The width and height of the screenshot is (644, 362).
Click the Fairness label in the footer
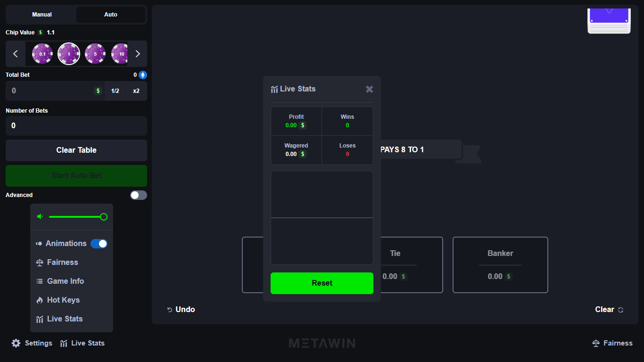point(618,343)
